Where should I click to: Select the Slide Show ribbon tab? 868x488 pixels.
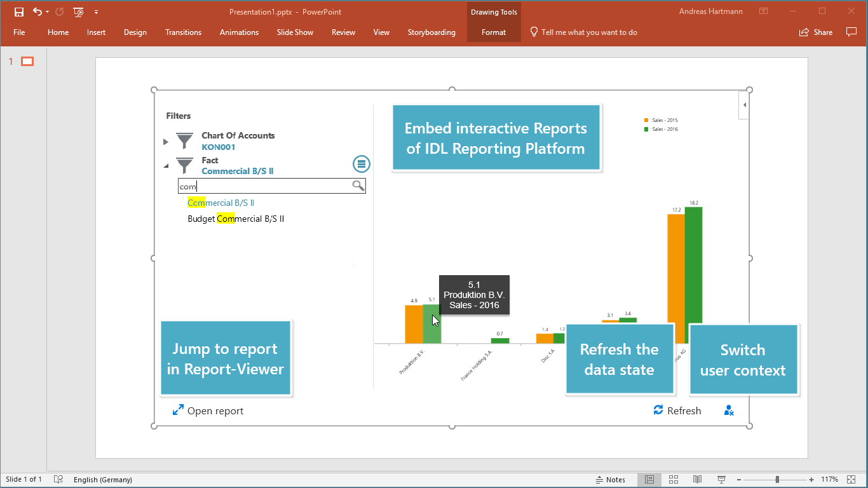pos(295,32)
